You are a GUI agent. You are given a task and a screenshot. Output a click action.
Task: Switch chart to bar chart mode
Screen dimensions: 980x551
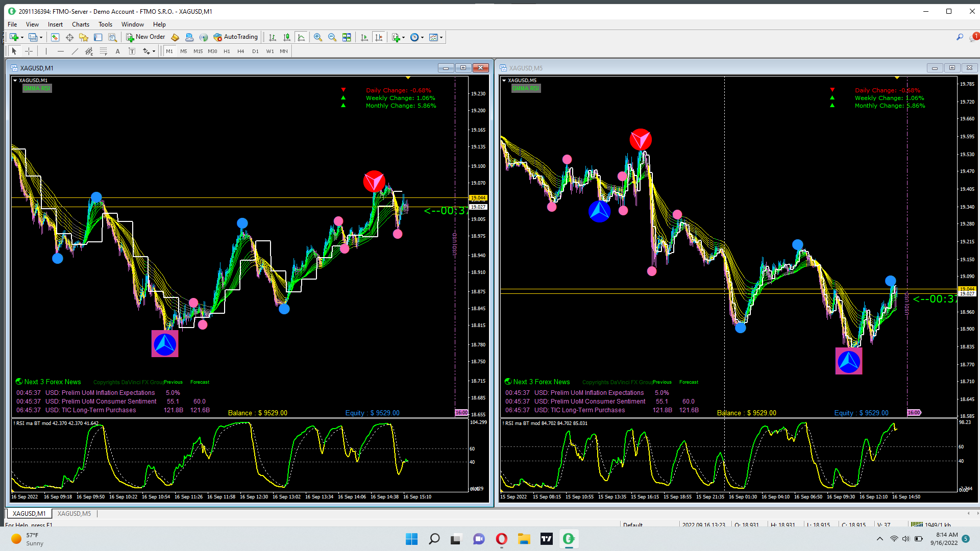[x=273, y=37]
